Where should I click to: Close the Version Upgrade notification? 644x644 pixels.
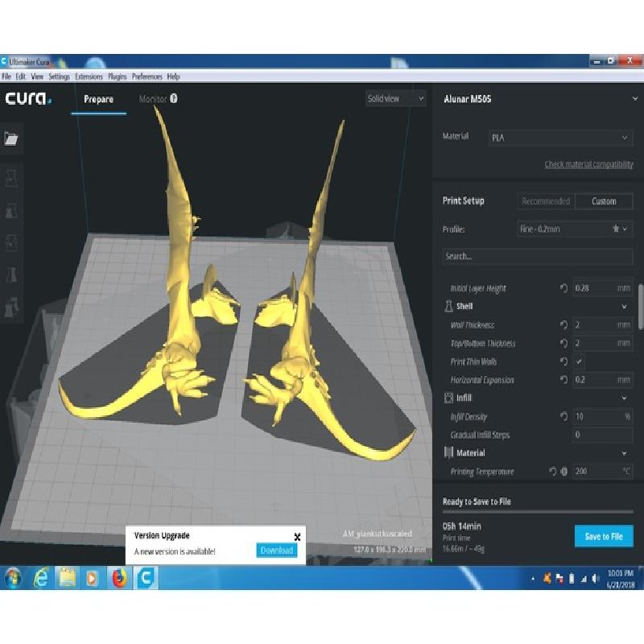pyautogui.click(x=297, y=536)
